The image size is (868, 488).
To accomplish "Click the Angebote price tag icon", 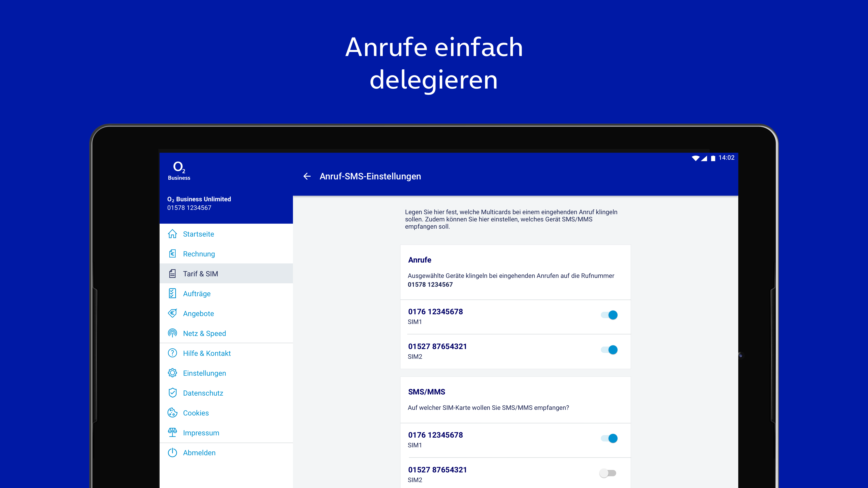I will (172, 313).
